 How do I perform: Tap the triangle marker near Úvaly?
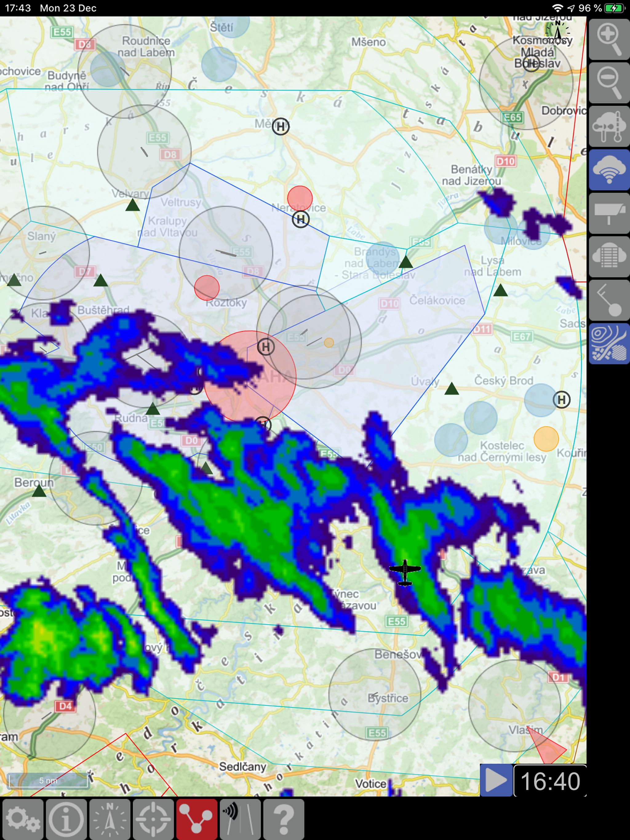pyautogui.click(x=452, y=388)
